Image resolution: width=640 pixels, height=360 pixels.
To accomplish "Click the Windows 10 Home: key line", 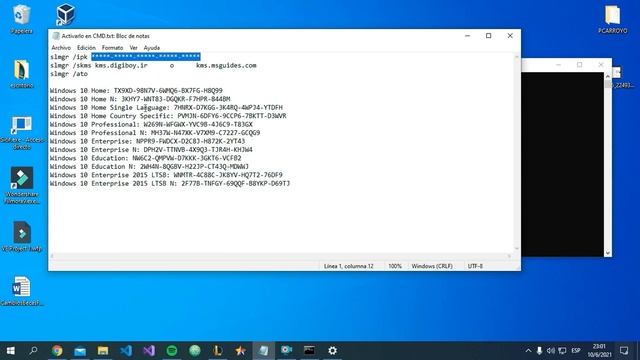I will tap(136, 91).
